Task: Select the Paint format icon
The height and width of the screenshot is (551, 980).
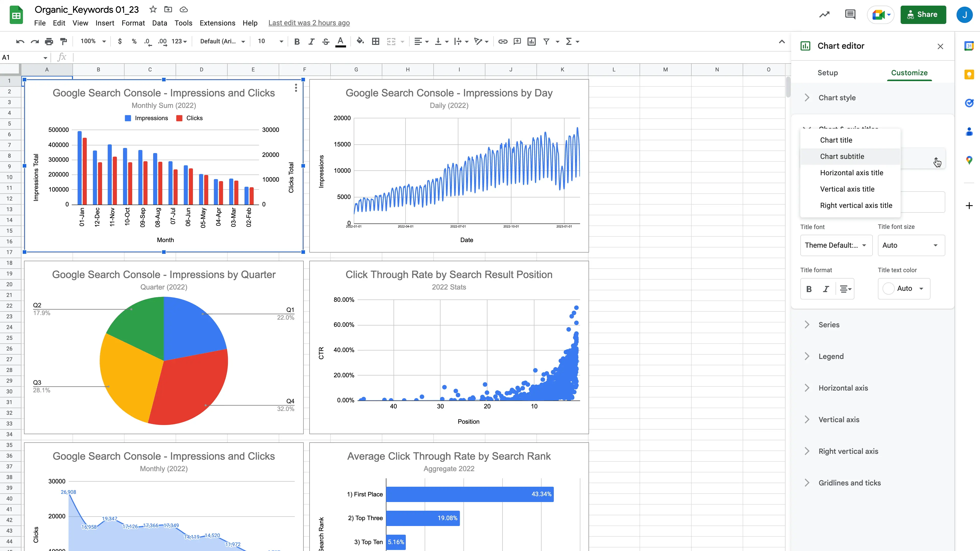Action: tap(63, 41)
